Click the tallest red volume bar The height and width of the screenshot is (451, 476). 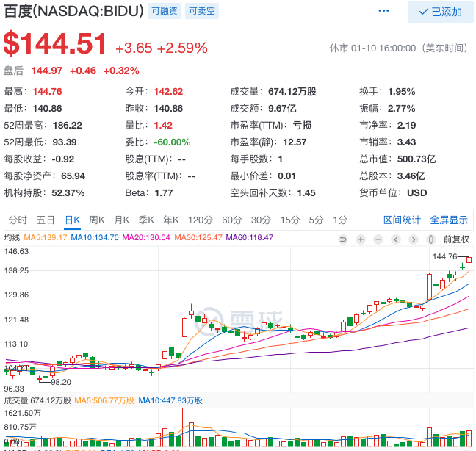tap(184, 427)
